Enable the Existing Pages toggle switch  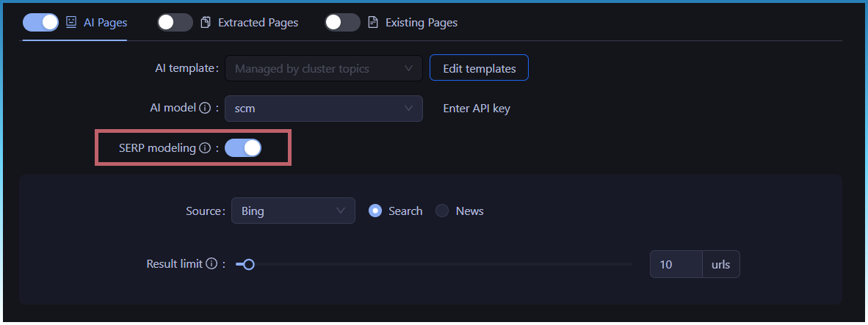coord(342,22)
